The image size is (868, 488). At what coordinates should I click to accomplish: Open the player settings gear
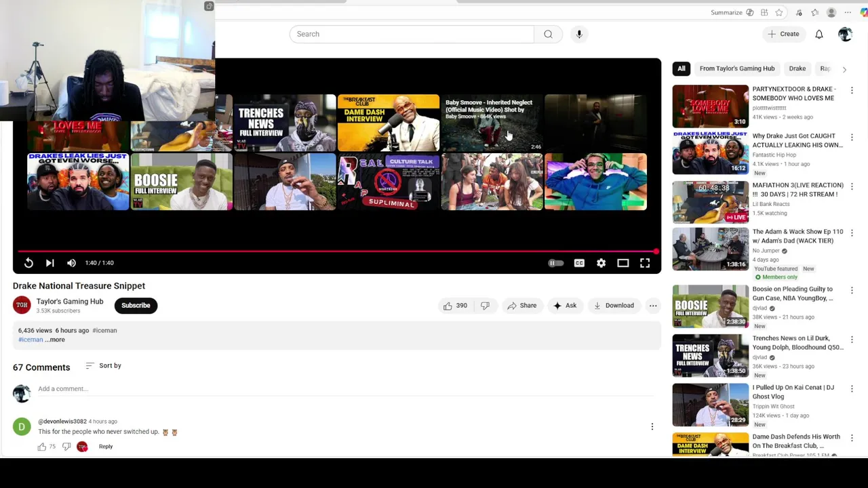click(601, 263)
